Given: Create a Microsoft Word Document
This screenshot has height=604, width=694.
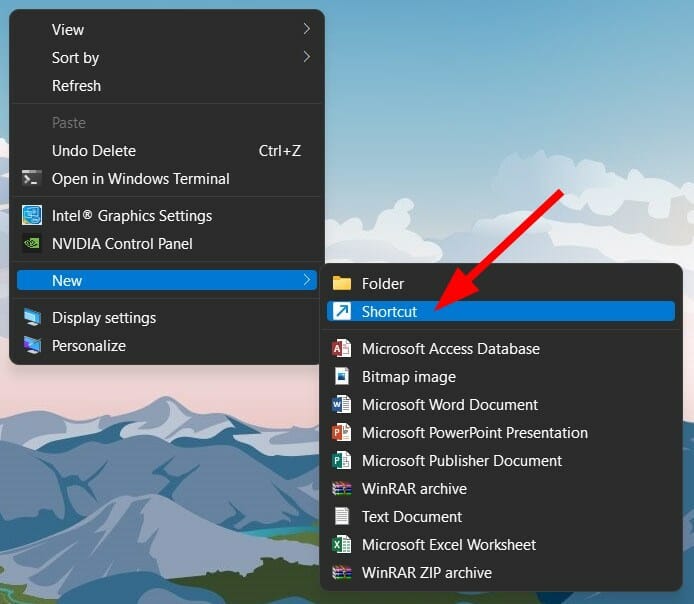Looking at the screenshot, I should [x=501, y=404].
